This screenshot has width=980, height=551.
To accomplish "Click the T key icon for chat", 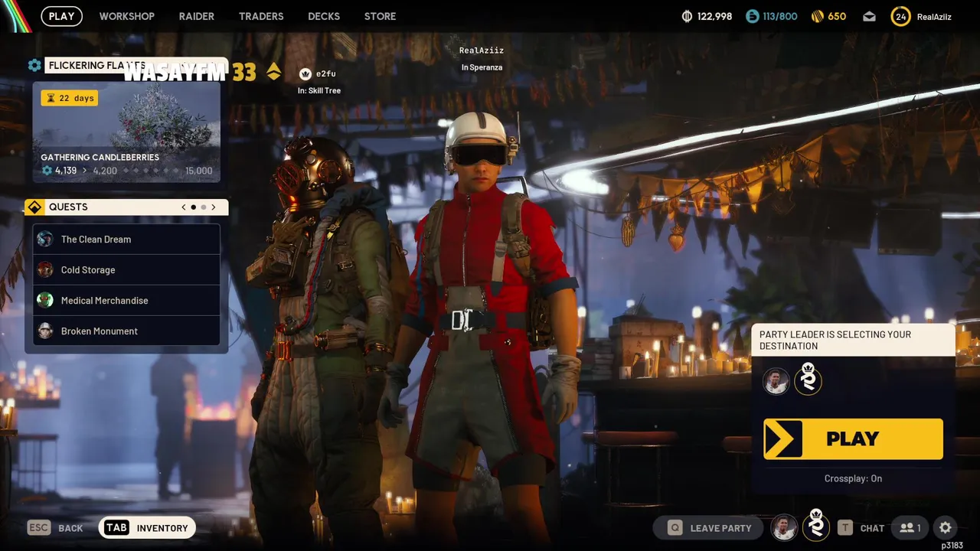I will (844, 528).
